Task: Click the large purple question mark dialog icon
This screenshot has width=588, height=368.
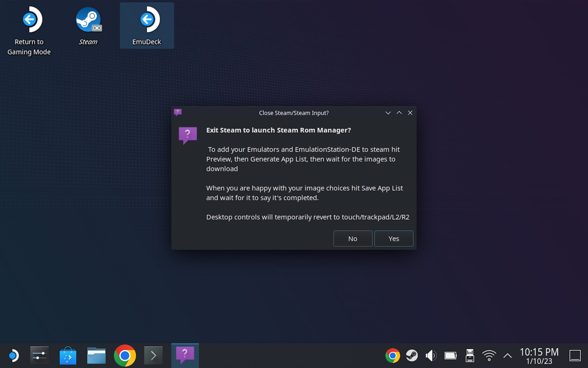Action: [188, 135]
